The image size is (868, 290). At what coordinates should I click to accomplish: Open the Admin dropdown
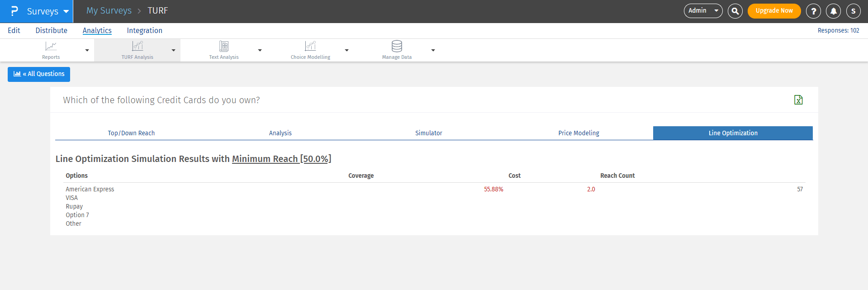(703, 11)
